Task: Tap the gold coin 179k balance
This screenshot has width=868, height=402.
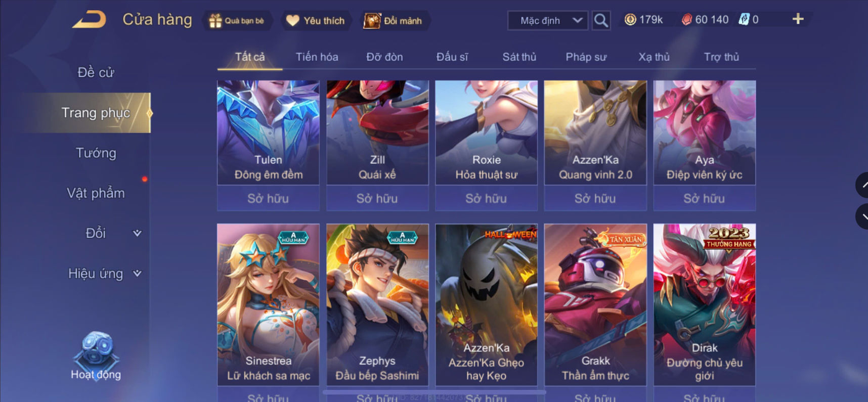Action: 643,20
